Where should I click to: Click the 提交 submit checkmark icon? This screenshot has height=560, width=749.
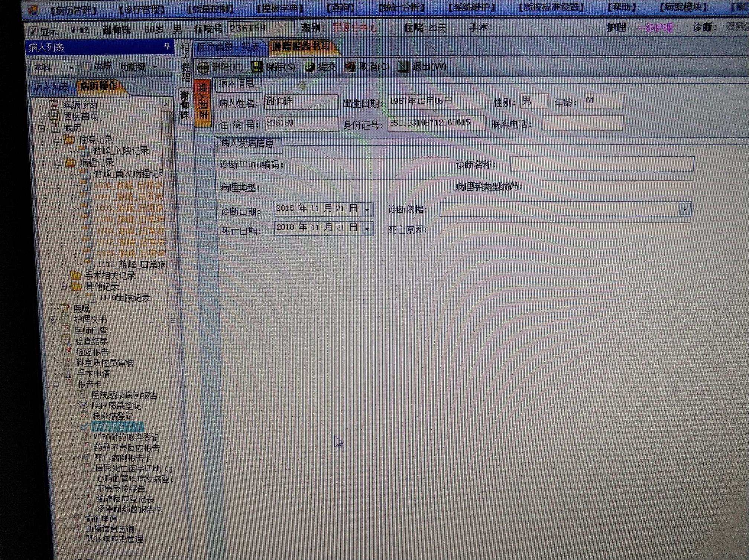point(309,67)
